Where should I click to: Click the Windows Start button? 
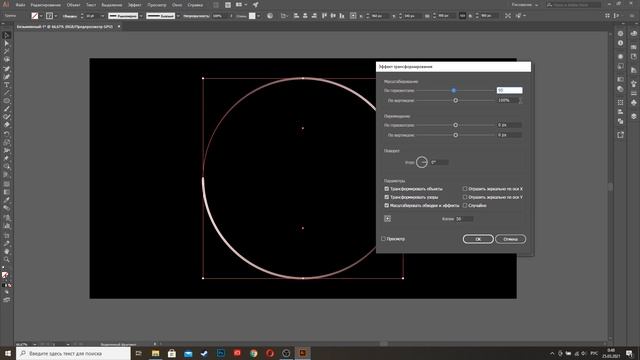pos(8,353)
